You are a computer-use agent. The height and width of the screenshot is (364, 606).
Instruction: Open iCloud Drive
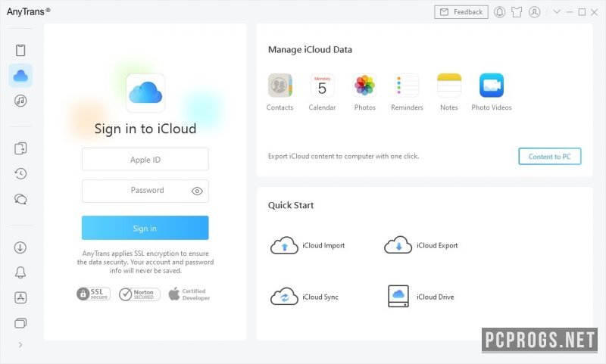tap(420, 297)
